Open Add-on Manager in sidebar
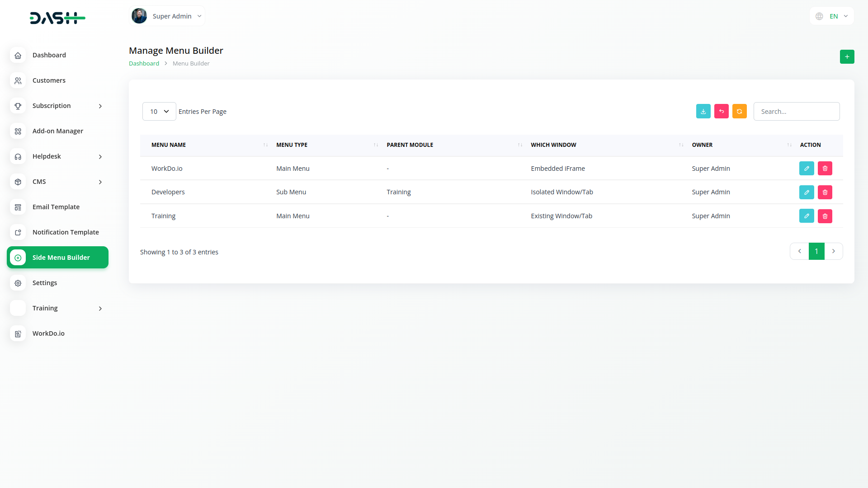 [57, 131]
